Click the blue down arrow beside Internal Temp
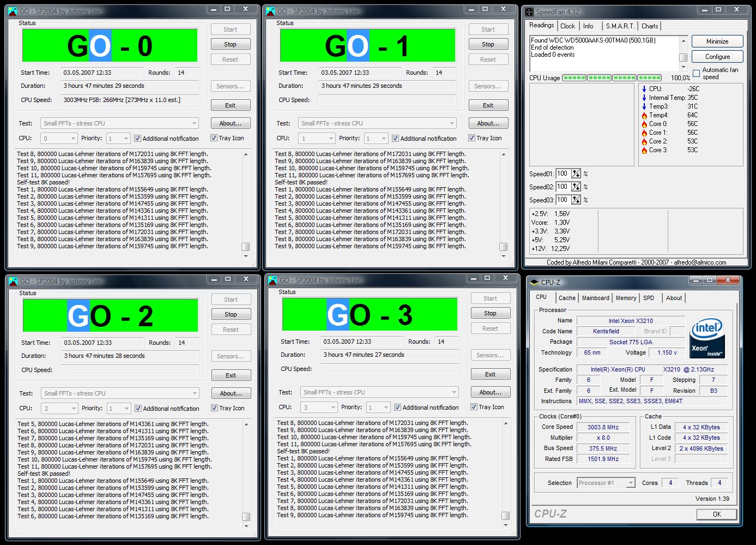 (x=644, y=98)
